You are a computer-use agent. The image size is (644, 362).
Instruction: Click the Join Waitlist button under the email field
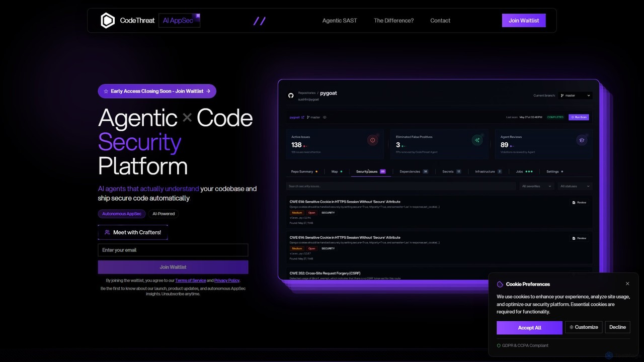(x=173, y=267)
